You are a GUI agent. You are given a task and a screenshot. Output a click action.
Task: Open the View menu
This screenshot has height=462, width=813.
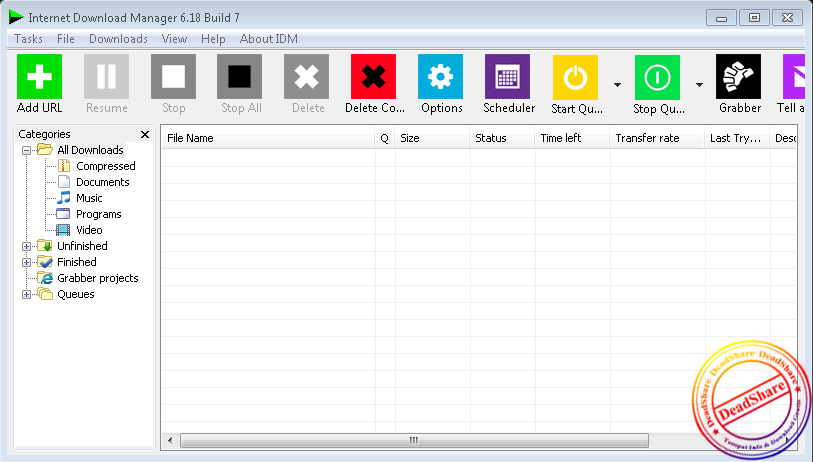(174, 39)
